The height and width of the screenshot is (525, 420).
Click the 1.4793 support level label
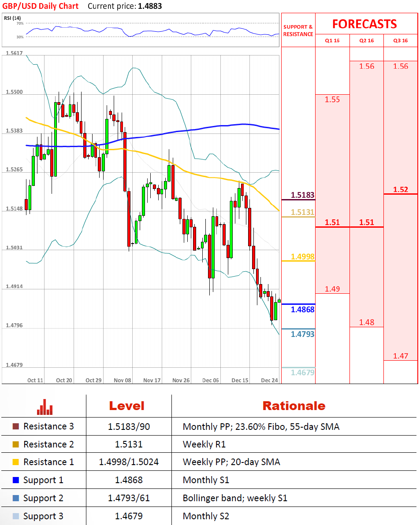point(302,334)
